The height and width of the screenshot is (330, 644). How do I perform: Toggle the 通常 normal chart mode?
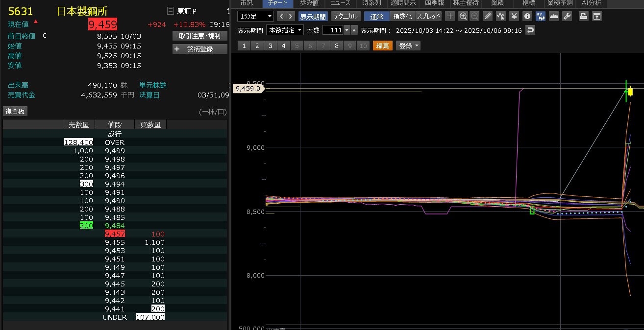pos(376,16)
